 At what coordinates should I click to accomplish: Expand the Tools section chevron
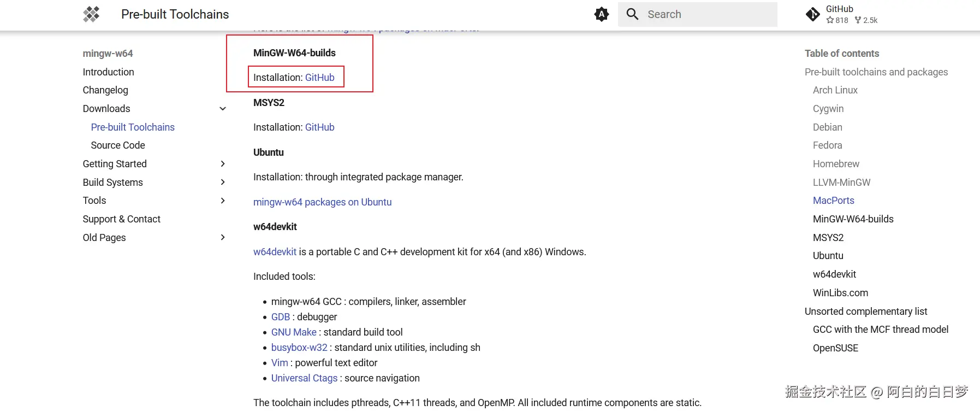(223, 201)
